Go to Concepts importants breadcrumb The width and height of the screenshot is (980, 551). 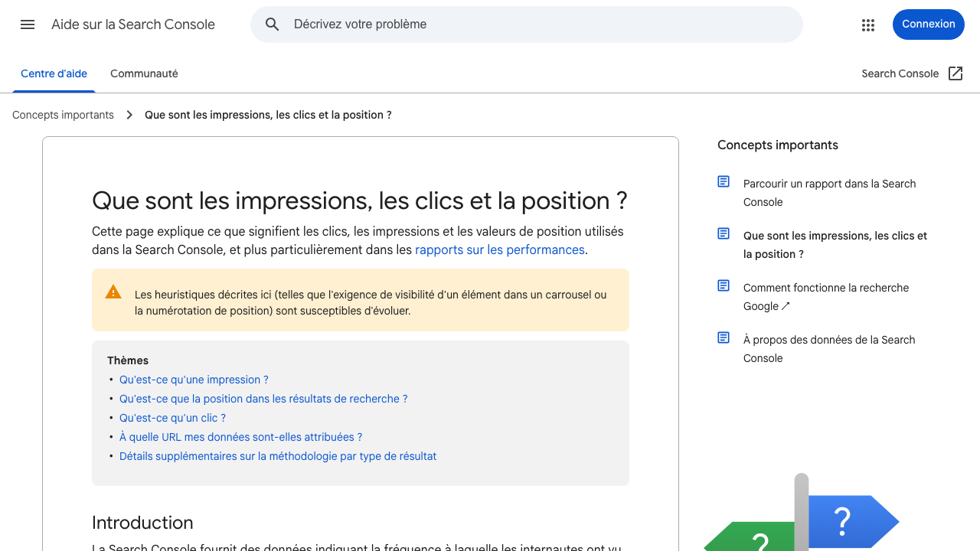(63, 115)
